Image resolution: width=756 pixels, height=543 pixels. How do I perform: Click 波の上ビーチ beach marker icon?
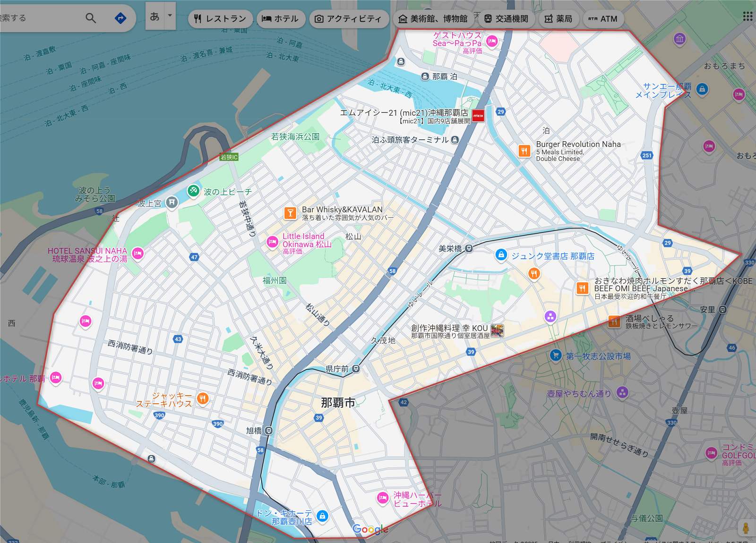[x=193, y=191]
